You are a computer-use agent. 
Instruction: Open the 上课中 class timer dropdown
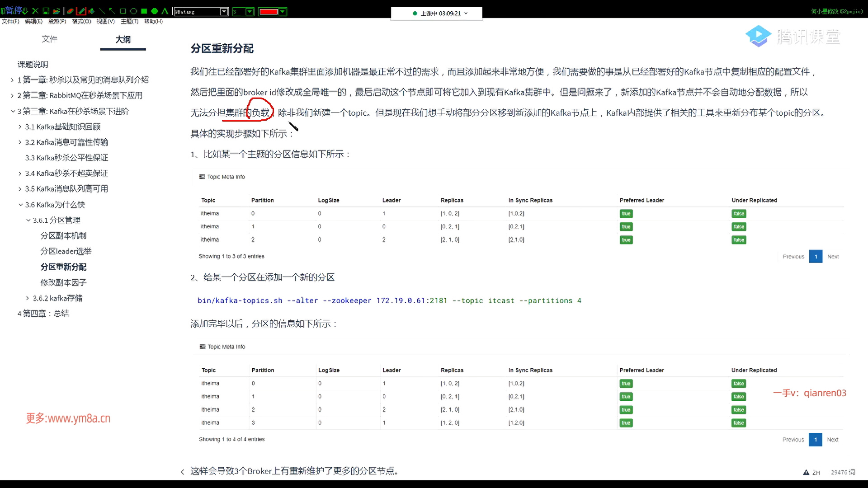(466, 14)
